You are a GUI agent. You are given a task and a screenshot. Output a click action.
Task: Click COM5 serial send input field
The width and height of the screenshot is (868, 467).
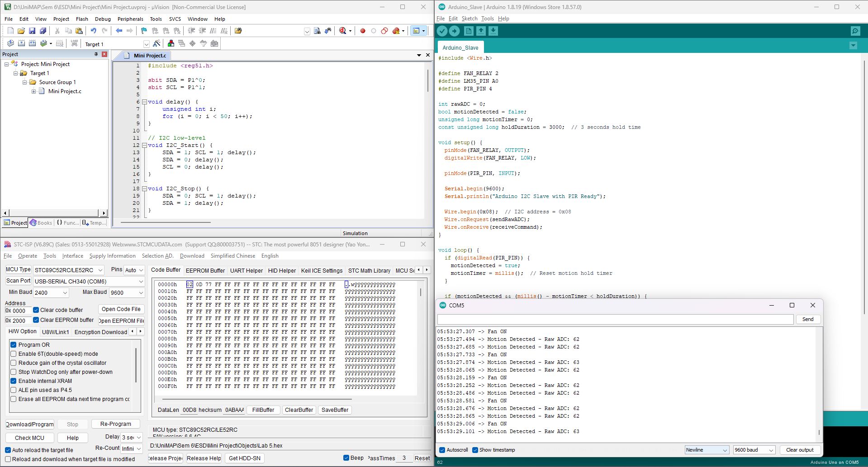click(x=615, y=319)
